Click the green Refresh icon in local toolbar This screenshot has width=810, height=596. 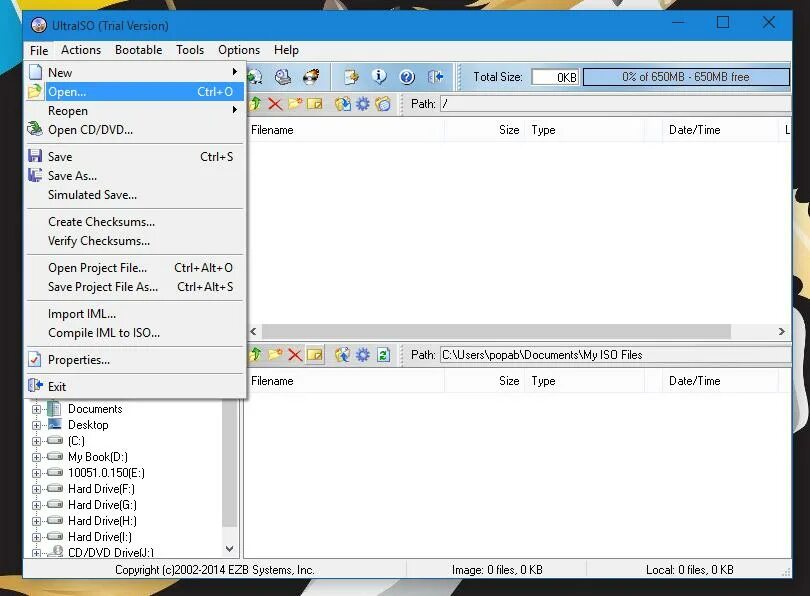383,355
